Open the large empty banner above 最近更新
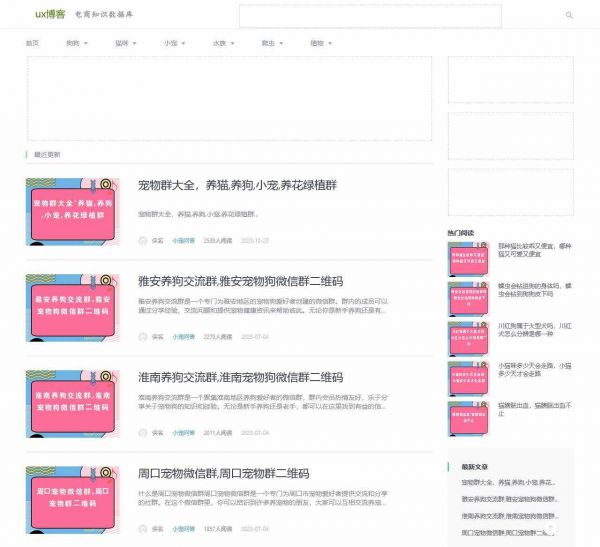Screen dimensions: 600x547 click(x=229, y=99)
